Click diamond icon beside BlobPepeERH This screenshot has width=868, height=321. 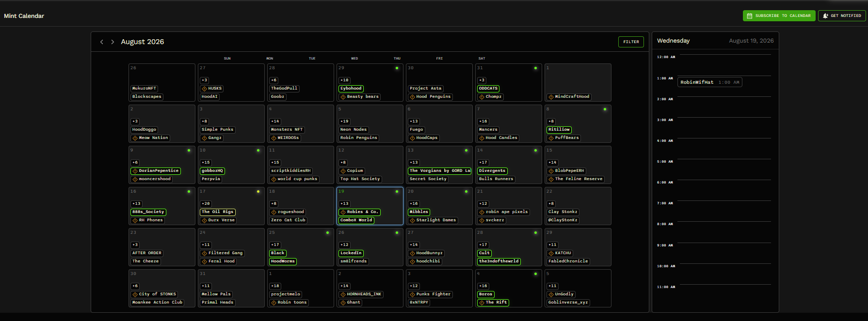(x=551, y=171)
